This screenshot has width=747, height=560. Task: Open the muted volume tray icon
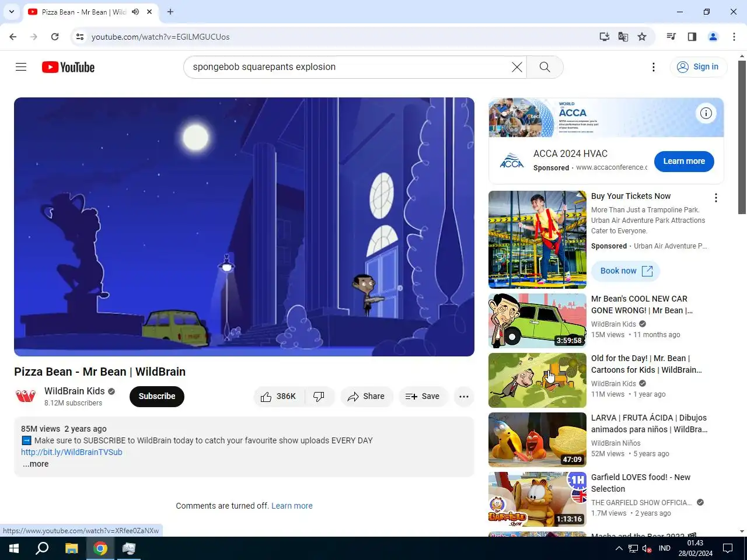tap(647, 548)
